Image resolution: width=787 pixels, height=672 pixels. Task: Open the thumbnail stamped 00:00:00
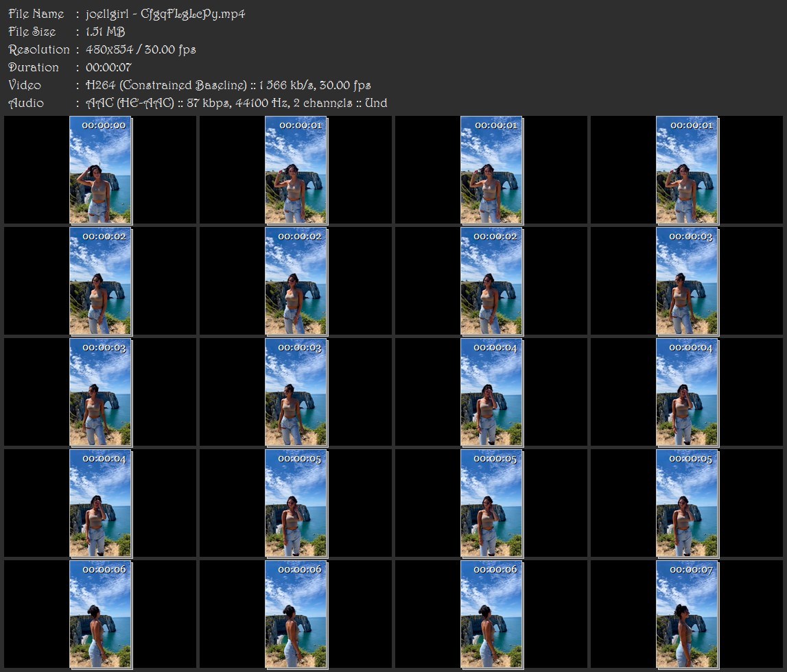[x=100, y=169]
